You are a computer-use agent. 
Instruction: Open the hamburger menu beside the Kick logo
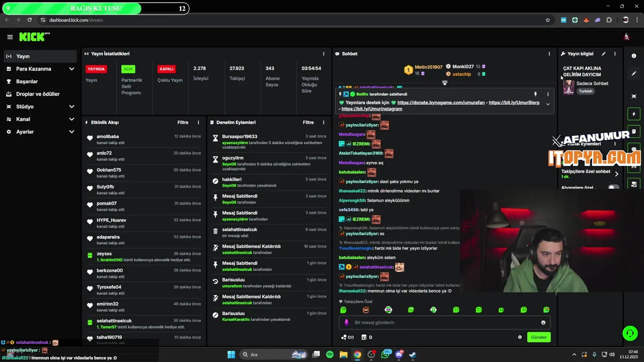click(10, 37)
